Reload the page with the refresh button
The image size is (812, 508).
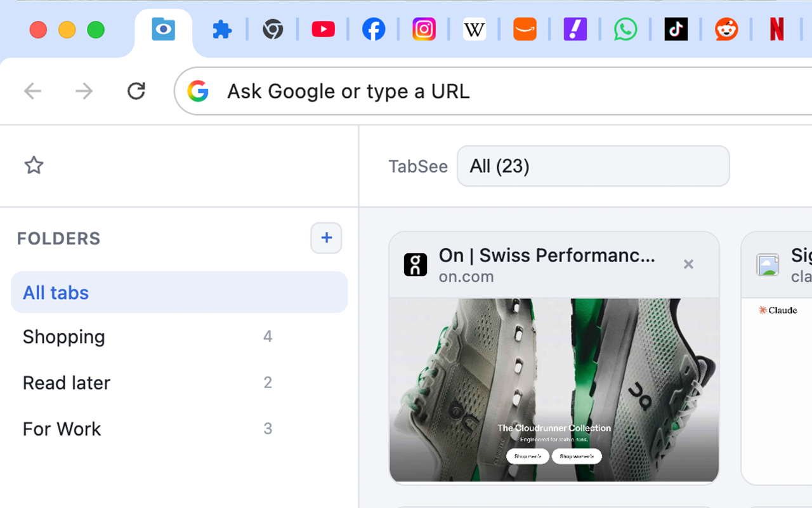point(136,91)
